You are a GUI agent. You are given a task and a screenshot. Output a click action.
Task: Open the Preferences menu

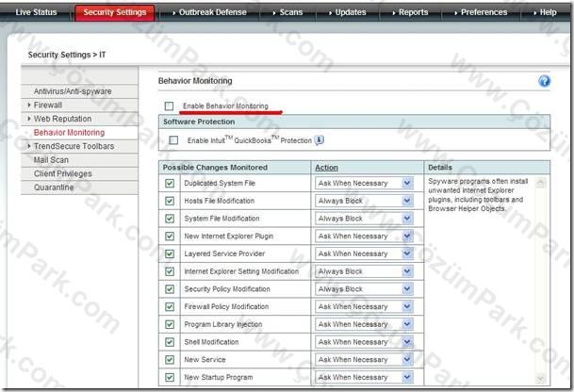pyautogui.click(x=481, y=12)
